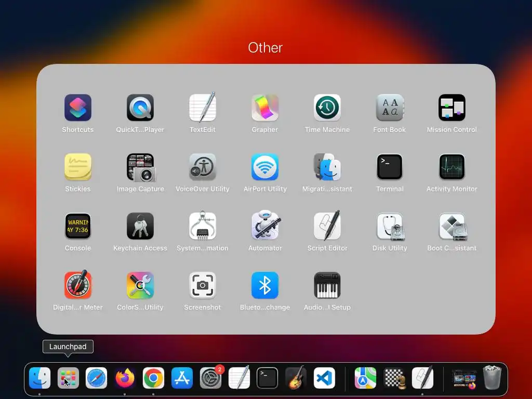The image size is (532, 399).
Task: Open Disk Utility
Action: [390, 226]
